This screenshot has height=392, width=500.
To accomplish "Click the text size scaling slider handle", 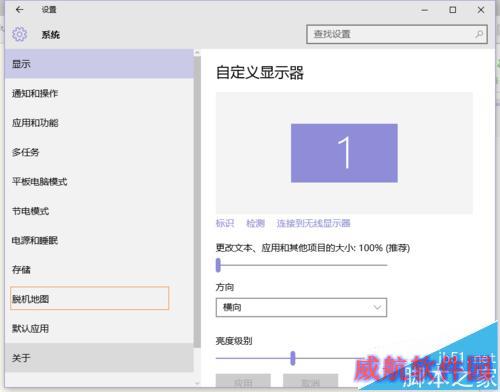I will click(x=218, y=265).
